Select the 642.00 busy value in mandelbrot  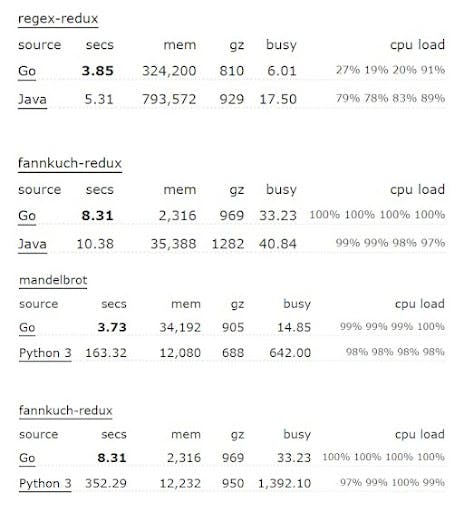point(290,353)
